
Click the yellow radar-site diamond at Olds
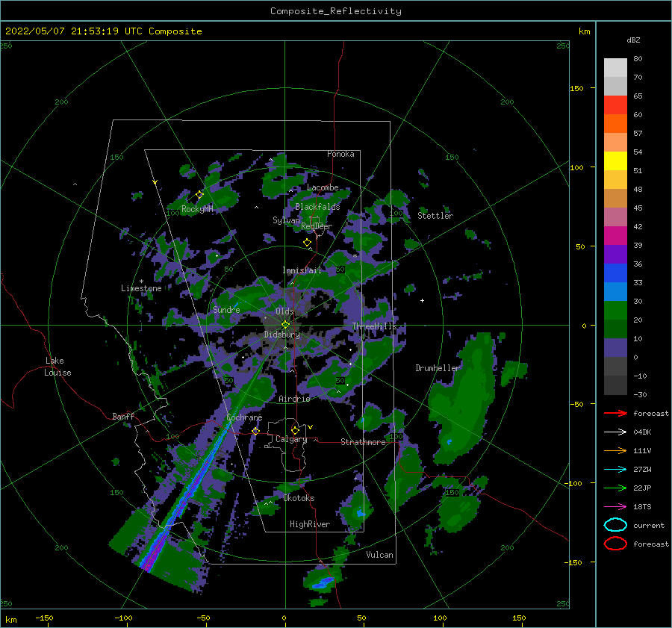[285, 325]
